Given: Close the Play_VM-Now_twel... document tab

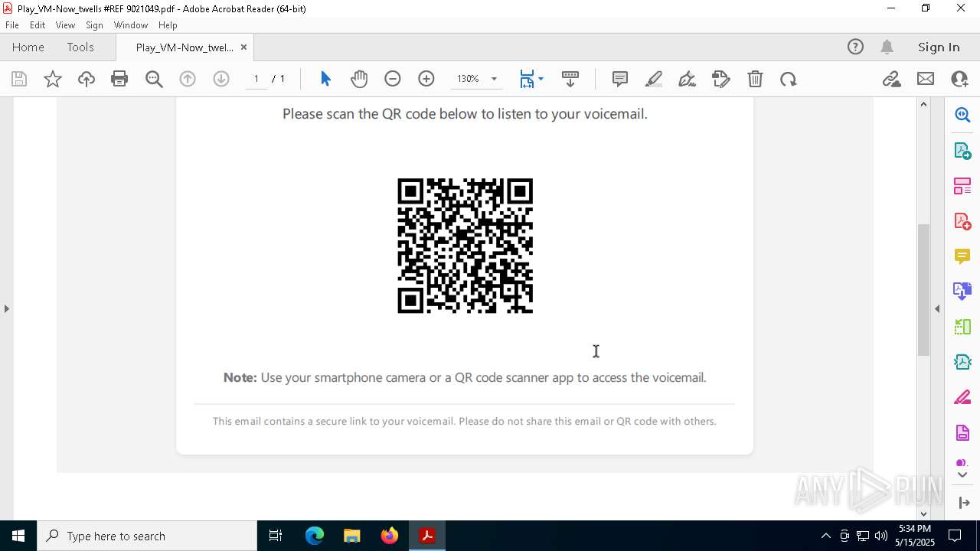Looking at the screenshot, I should (243, 47).
